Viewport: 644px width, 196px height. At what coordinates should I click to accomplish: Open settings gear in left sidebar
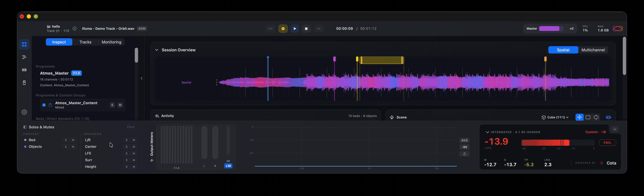(x=24, y=112)
